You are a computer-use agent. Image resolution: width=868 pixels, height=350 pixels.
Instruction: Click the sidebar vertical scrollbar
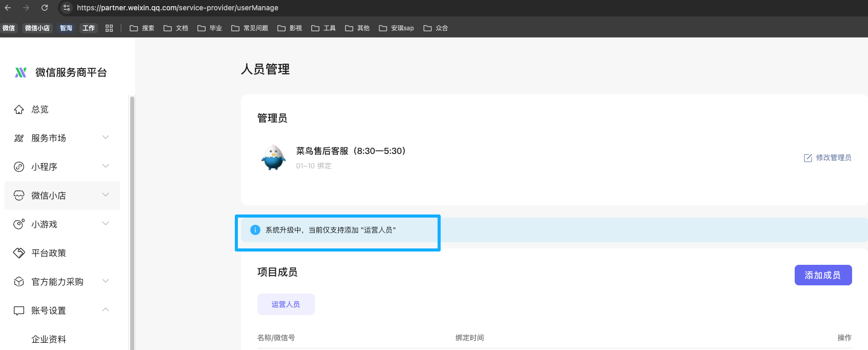132,222
